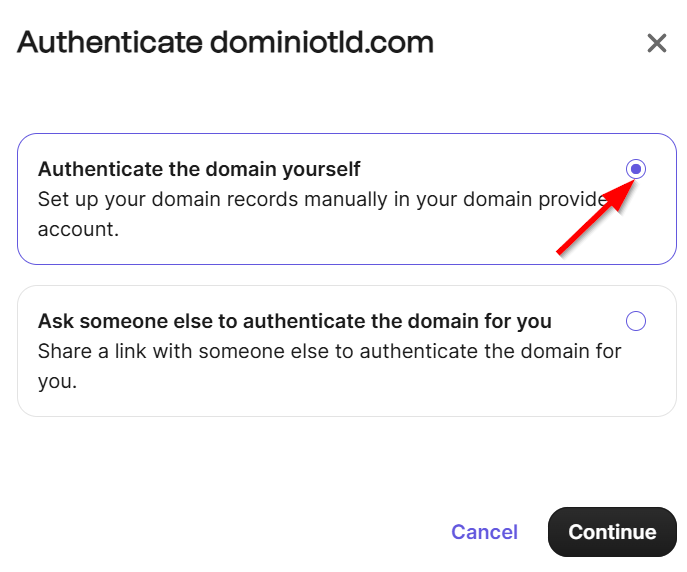Select the 'Authenticate the domain yourself' radio button
The image size is (687, 572).
(x=636, y=169)
